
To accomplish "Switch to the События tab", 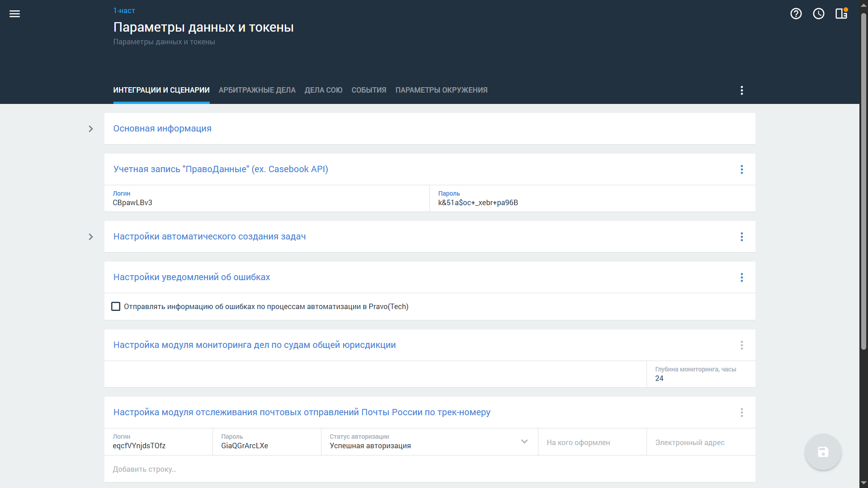I will pos(369,90).
